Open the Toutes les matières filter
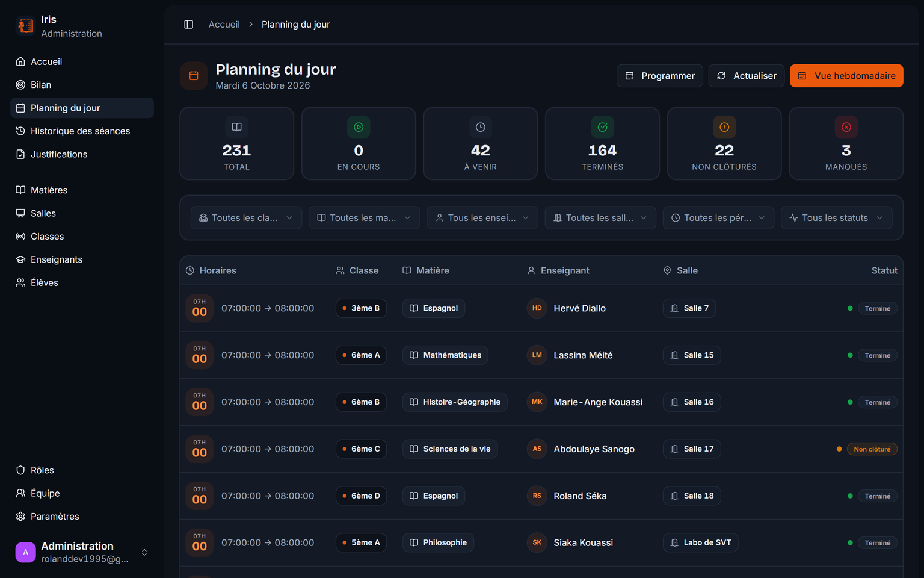924x578 pixels. click(364, 218)
